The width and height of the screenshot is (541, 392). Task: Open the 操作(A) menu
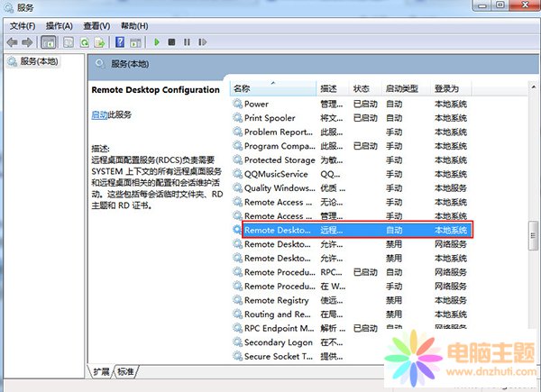click(x=60, y=26)
